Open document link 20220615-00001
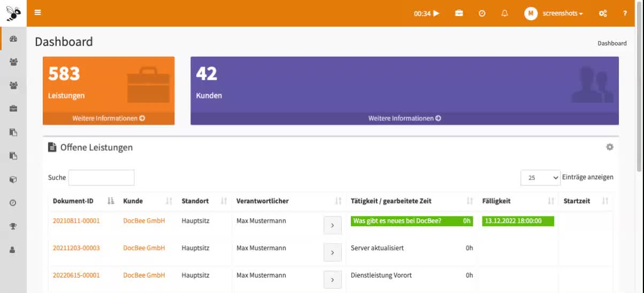The image size is (644, 293). click(76, 275)
